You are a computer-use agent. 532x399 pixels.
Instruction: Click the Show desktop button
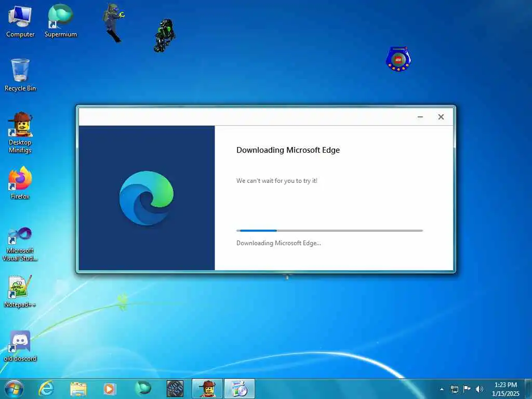[x=528, y=389]
